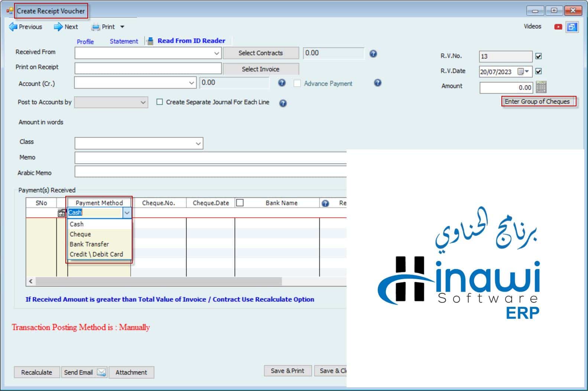The width and height of the screenshot is (588, 391).
Task: Click the grid's horizontal scrollbar thumb
Action: point(159,281)
